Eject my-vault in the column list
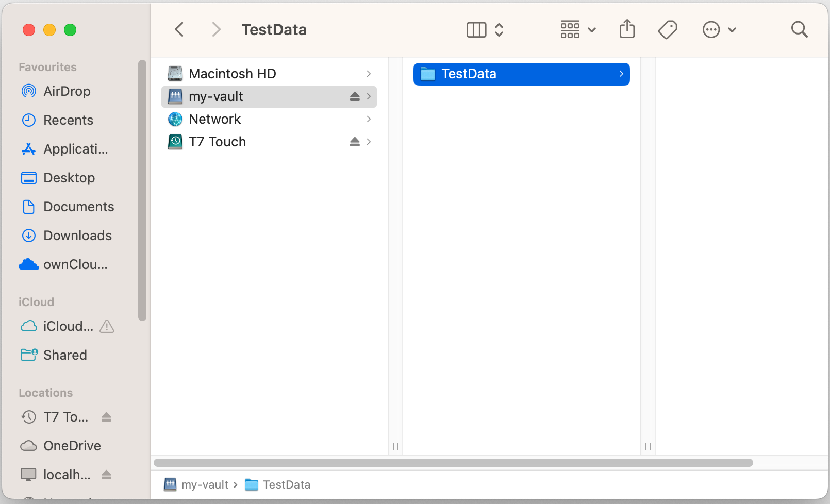This screenshot has width=830, height=504. 355,96
